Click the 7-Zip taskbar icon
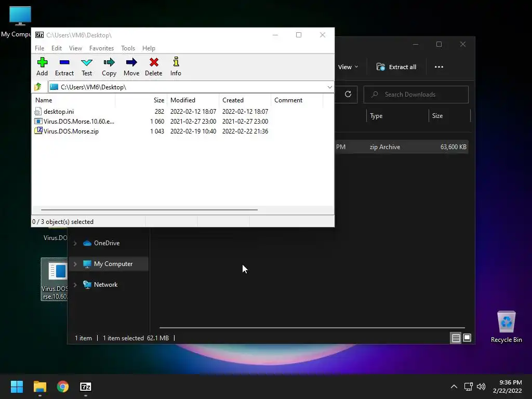532x399 pixels. [x=86, y=387]
